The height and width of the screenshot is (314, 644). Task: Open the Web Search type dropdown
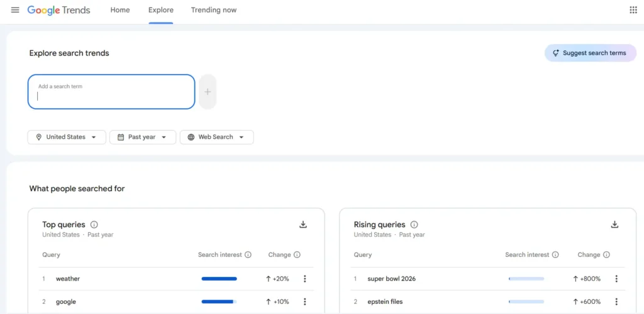tap(216, 137)
